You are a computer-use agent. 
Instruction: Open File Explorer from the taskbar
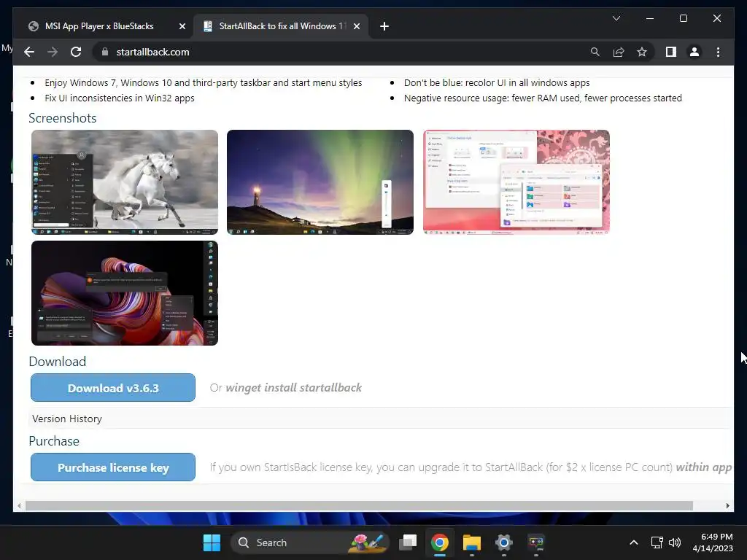472,542
